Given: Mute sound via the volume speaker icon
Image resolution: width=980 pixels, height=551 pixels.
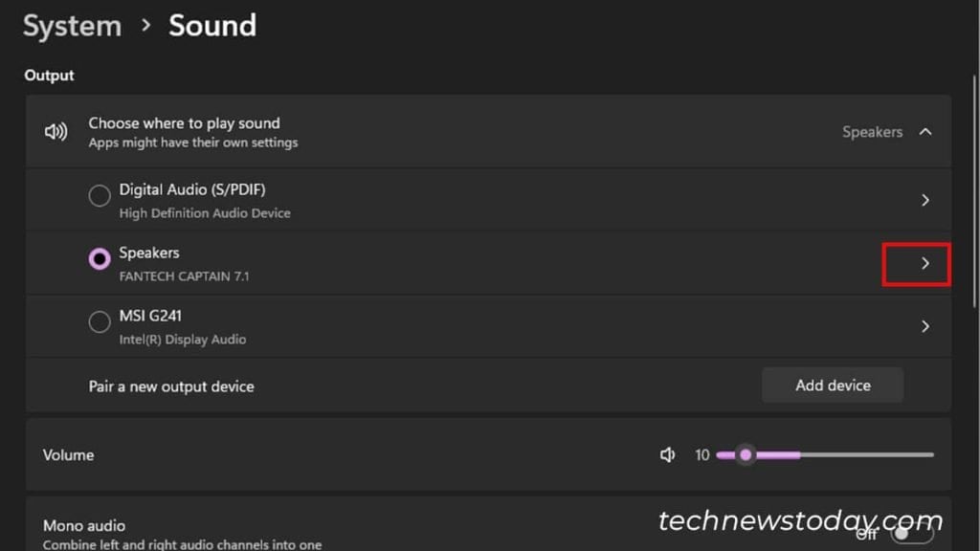Looking at the screenshot, I should (x=667, y=455).
